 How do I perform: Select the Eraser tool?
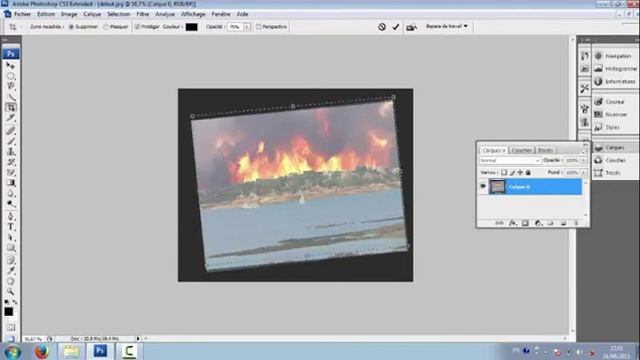click(x=11, y=173)
